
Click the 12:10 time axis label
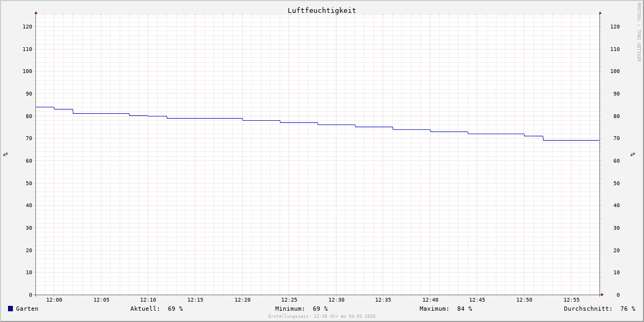pos(148,300)
